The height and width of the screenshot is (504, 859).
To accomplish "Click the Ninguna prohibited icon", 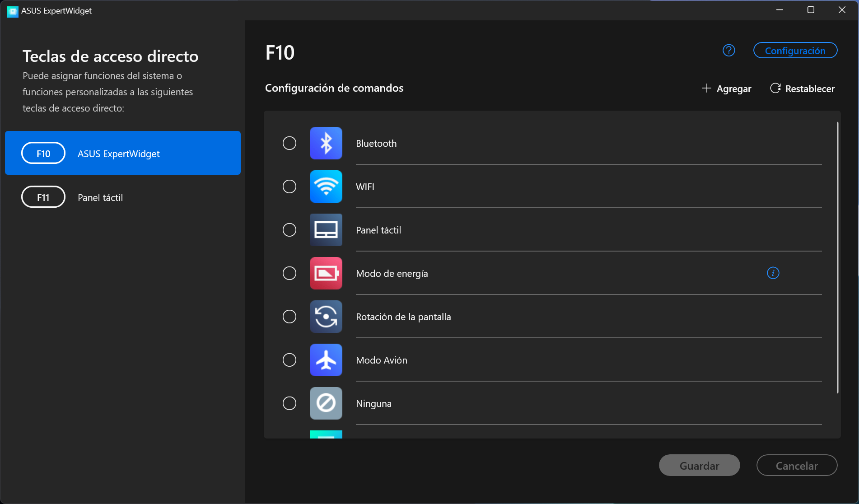I will click(x=326, y=403).
